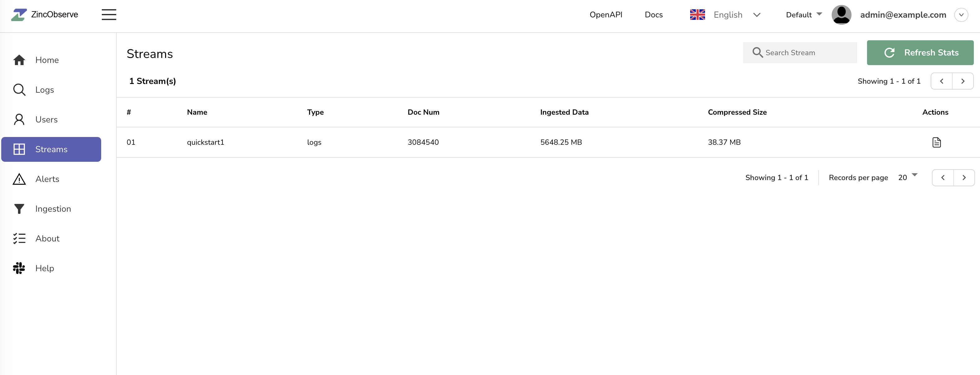
Task: Go to Home in the sidebar
Action: pos(47,60)
